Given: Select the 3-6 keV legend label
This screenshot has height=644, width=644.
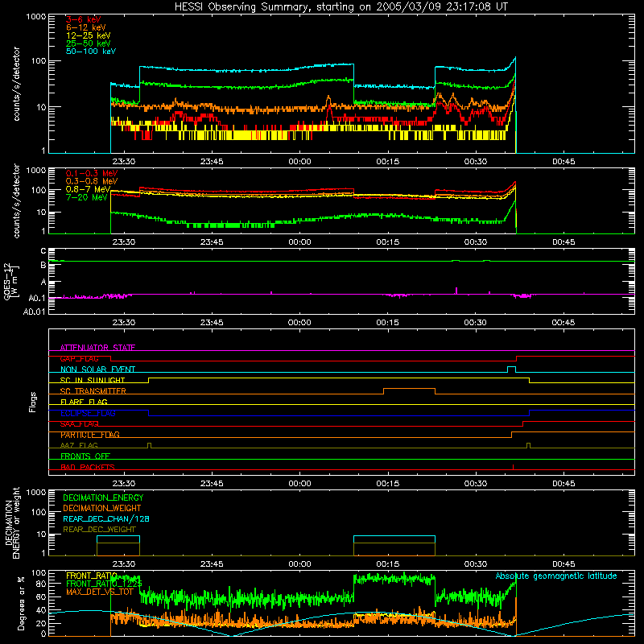Looking at the screenshot, I should 83,19.
